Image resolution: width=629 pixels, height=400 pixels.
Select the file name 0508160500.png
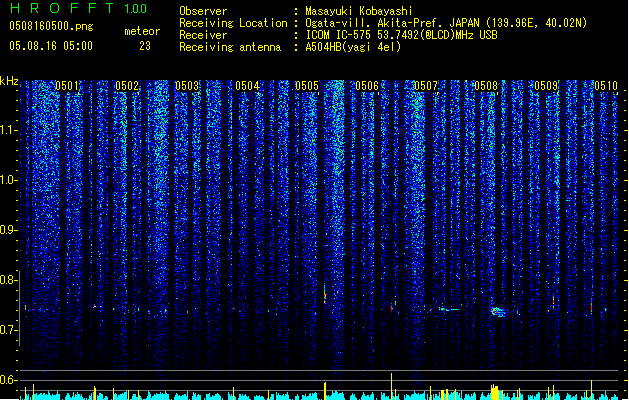[51, 27]
